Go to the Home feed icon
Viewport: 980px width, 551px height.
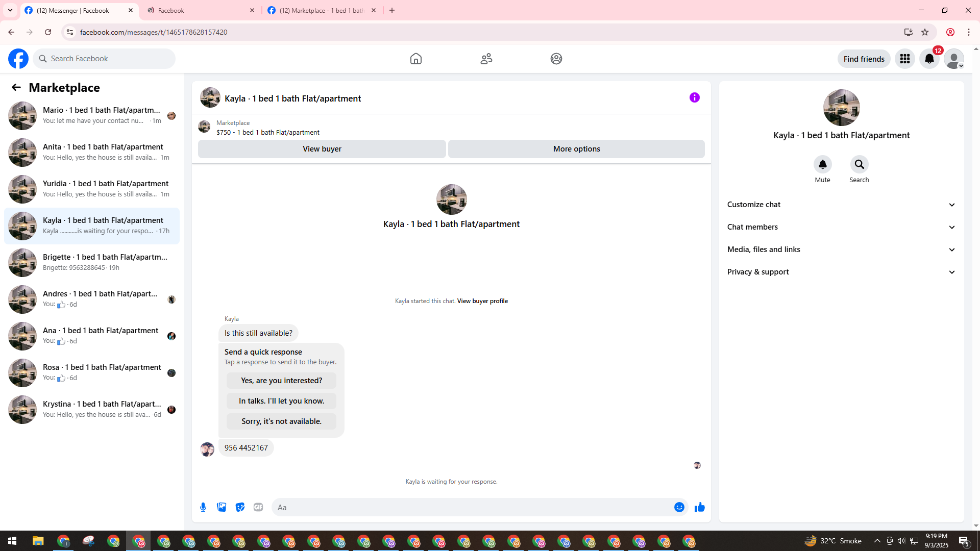tap(416, 59)
